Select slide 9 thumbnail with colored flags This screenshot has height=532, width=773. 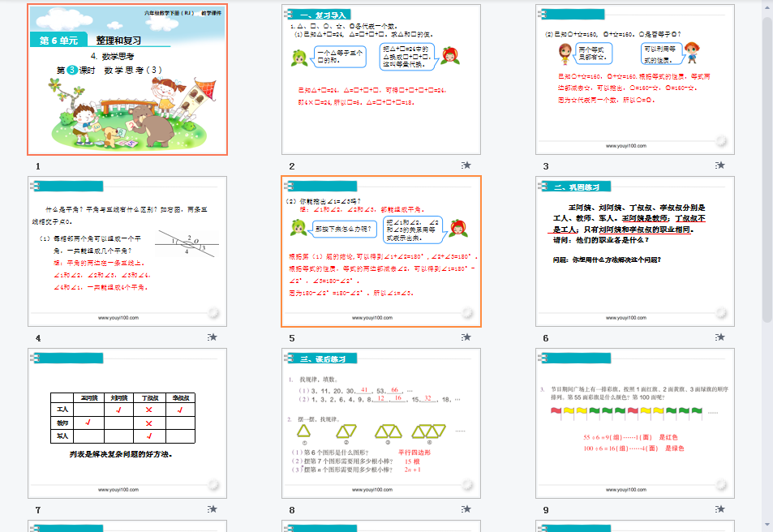pyautogui.click(x=635, y=423)
